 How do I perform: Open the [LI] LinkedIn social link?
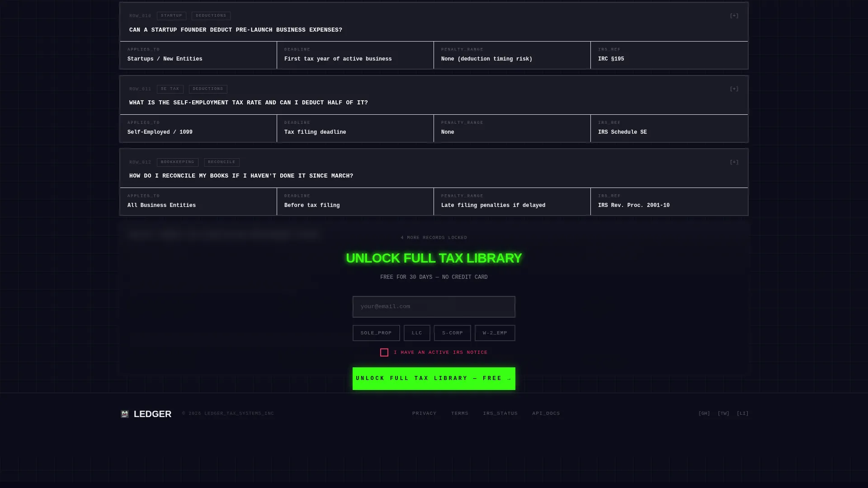[742, 413]
